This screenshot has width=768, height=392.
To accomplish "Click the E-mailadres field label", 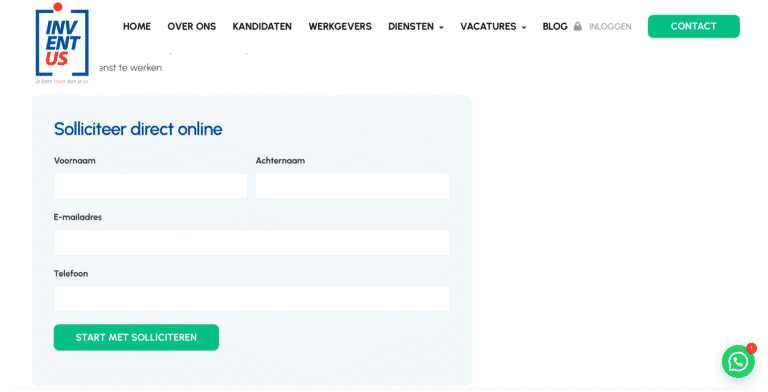I will (78, 217).
